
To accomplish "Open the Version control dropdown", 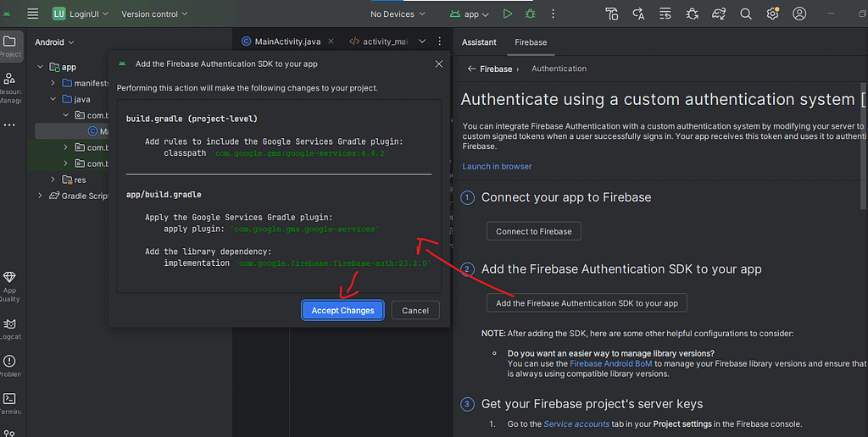I will pyautogui.click(x=154, y=14).
